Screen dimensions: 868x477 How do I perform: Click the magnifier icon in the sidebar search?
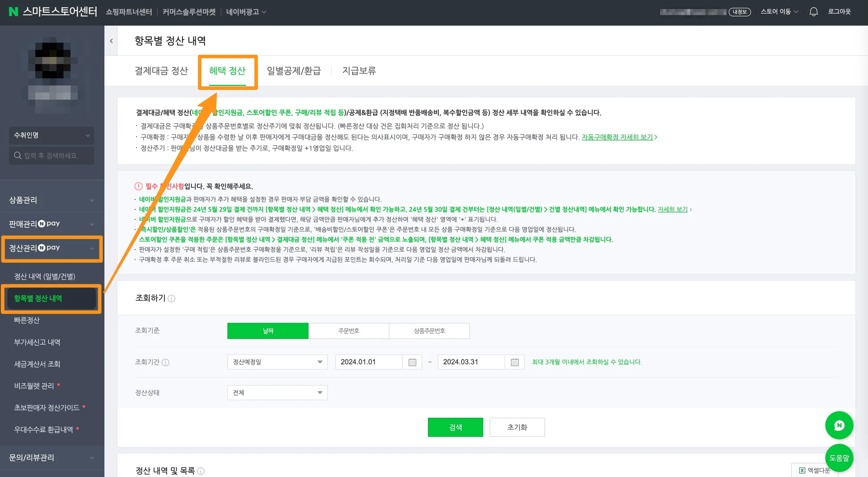[x=18, y=156]
